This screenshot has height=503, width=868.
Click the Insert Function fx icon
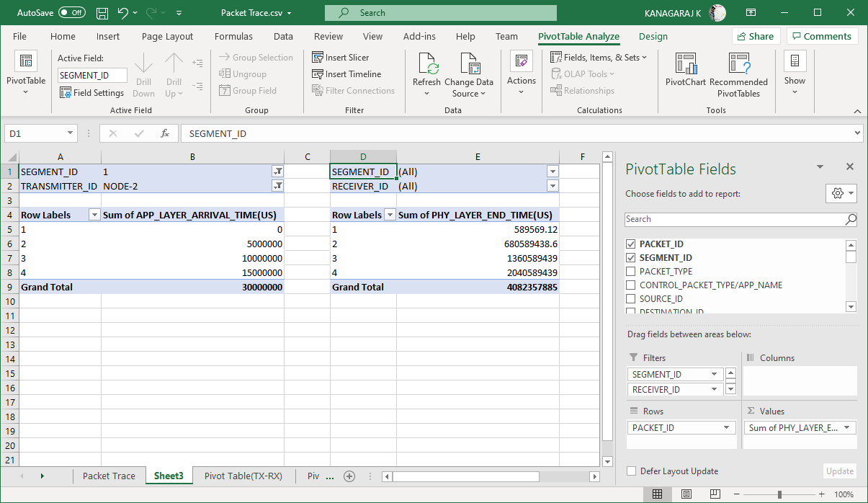[164, 133]
